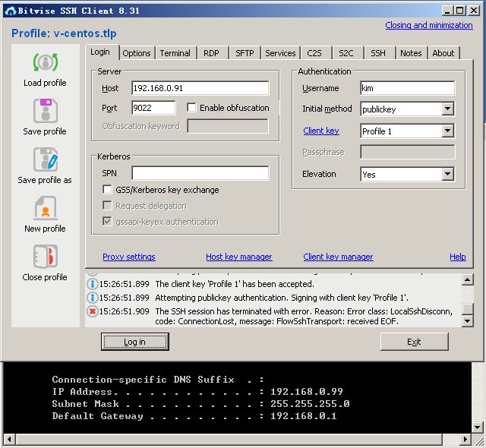
Task: Click the Port input field
Action: [x=153, y=108]
